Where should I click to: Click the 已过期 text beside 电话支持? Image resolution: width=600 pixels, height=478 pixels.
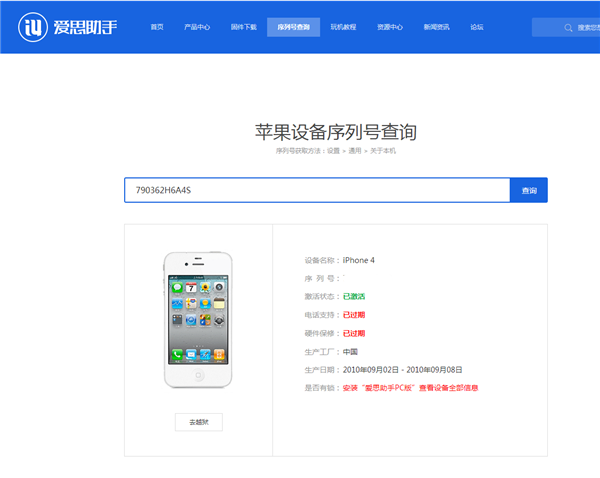(x=354, y=315)
